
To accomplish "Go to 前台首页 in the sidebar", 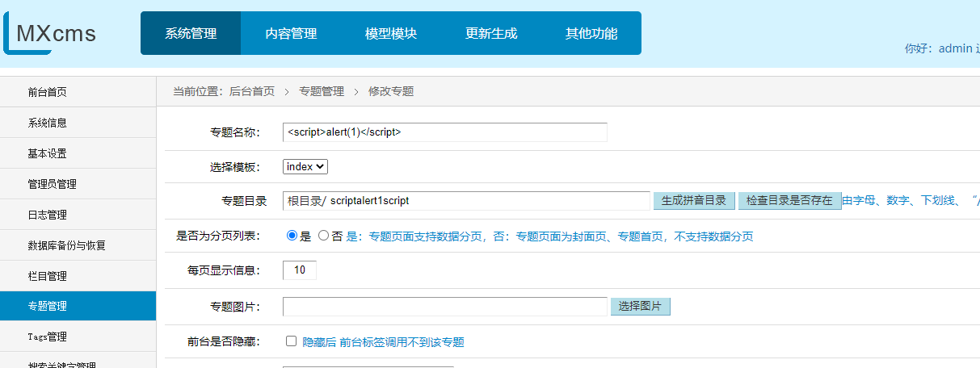I will [78, 92].
